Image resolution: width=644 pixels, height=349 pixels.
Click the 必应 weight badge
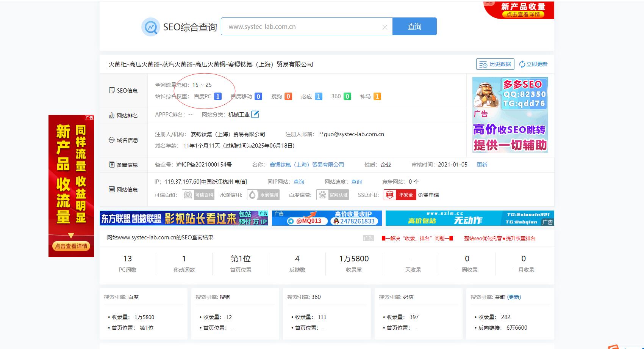tap(319, 96)
